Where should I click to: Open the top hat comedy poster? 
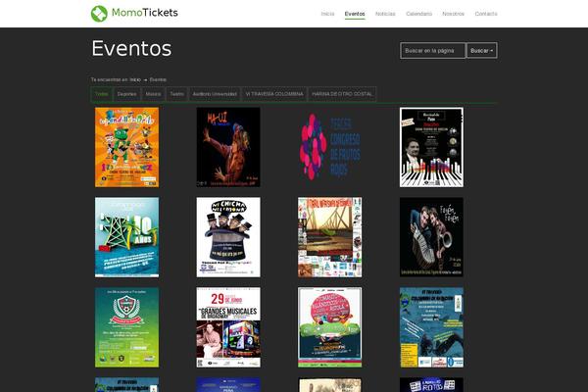(228, 237)
